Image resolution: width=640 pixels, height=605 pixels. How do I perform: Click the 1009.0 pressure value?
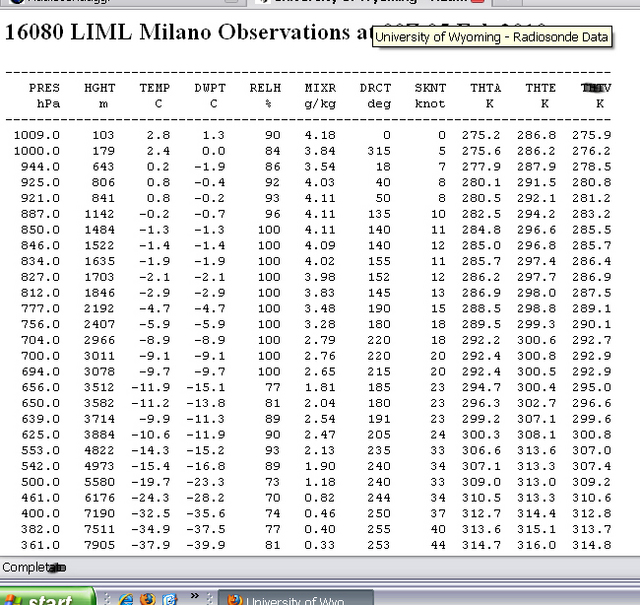pos(43,135)
